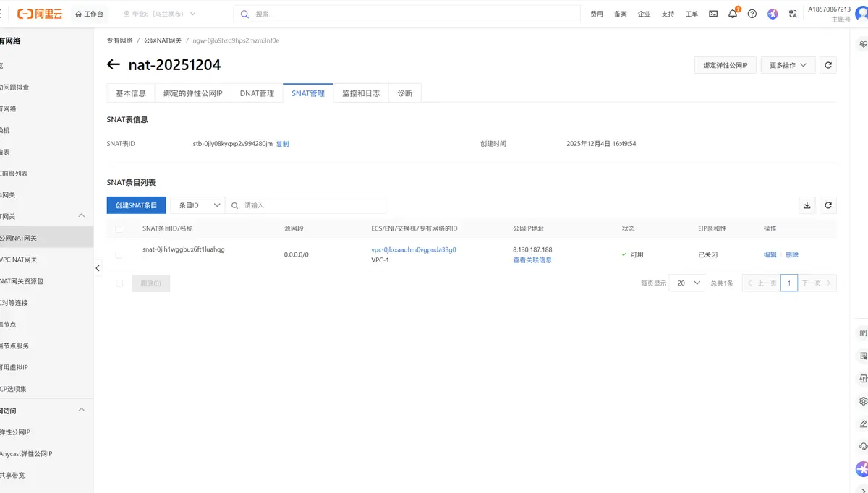The height and width of the screenshot is (493, 868).
Task: Open the hamburger menu at top left
Action: 1,14
